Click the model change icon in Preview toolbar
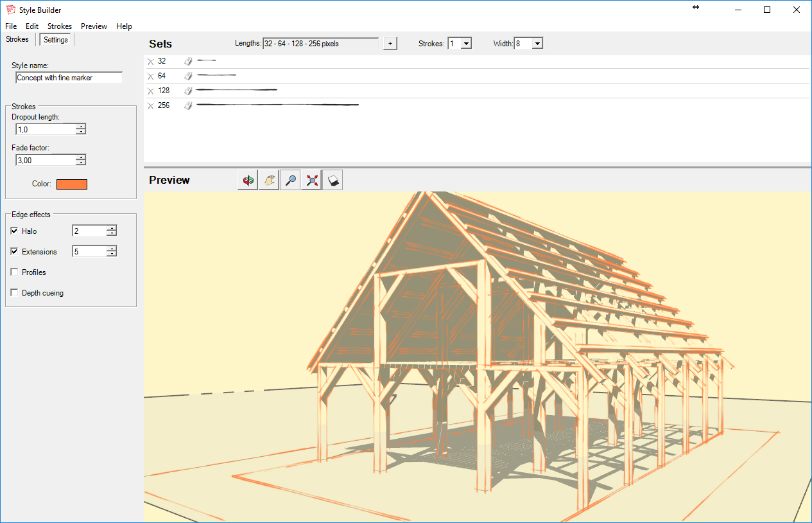 click(x=333, y=181)
